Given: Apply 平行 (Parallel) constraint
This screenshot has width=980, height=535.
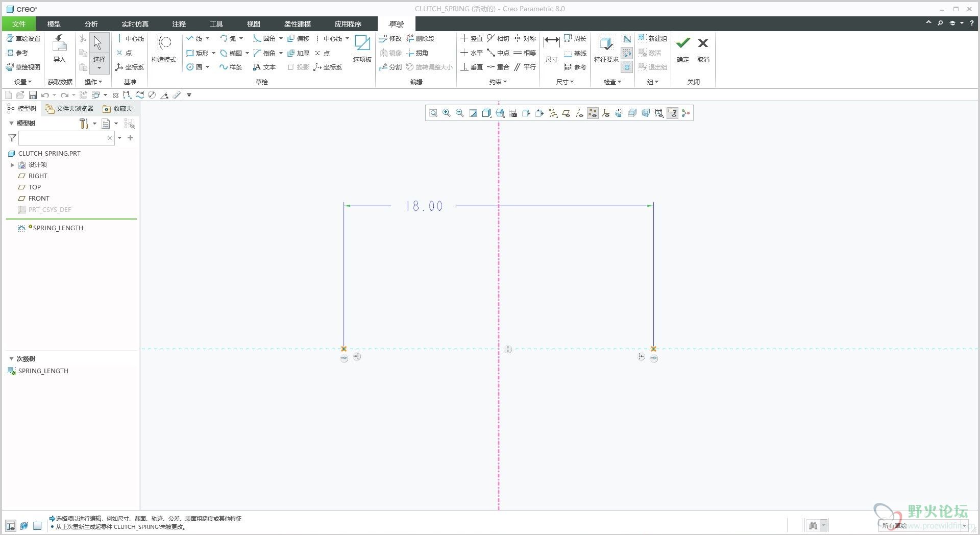Looking at the screenshot, I should [525, 67].
